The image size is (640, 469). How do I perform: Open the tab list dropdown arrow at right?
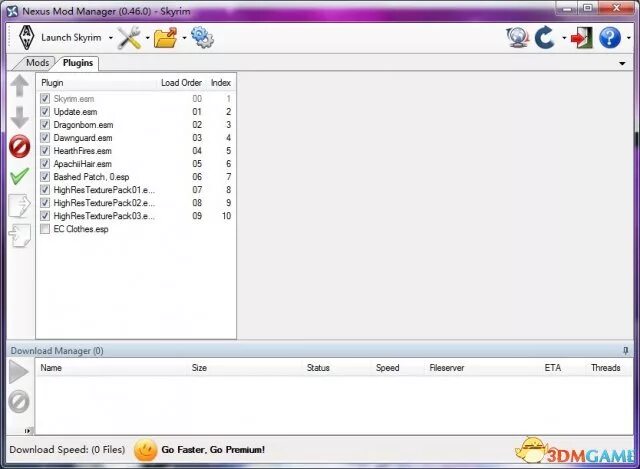click(x=622, y=63)
